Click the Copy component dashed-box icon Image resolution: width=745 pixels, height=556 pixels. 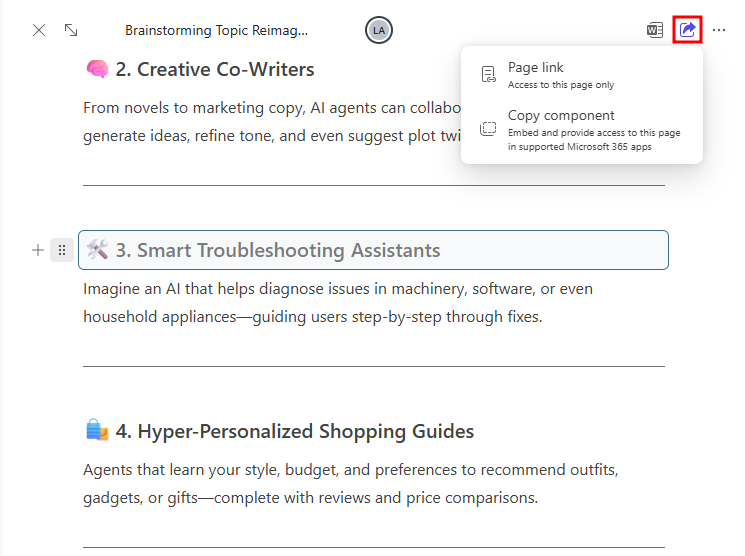click(488, 129)
